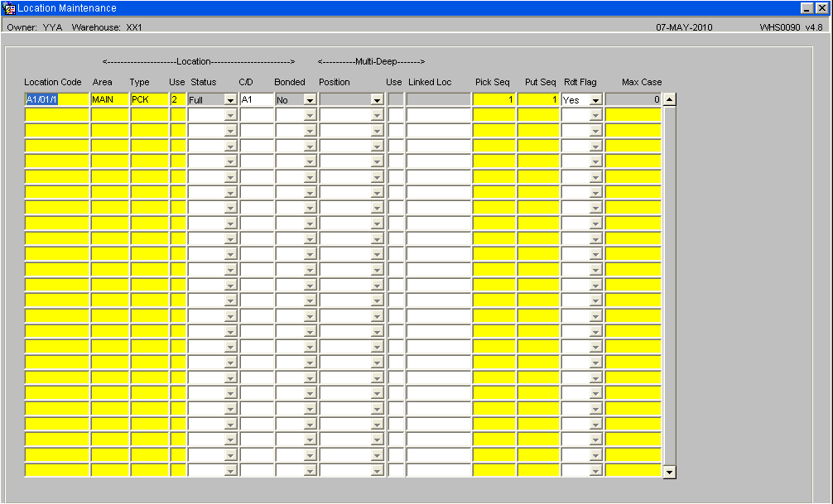This screenshot has height=504, width=833.
Task: Open the Status dropdown in the bottom row
Action: (230, 471)
